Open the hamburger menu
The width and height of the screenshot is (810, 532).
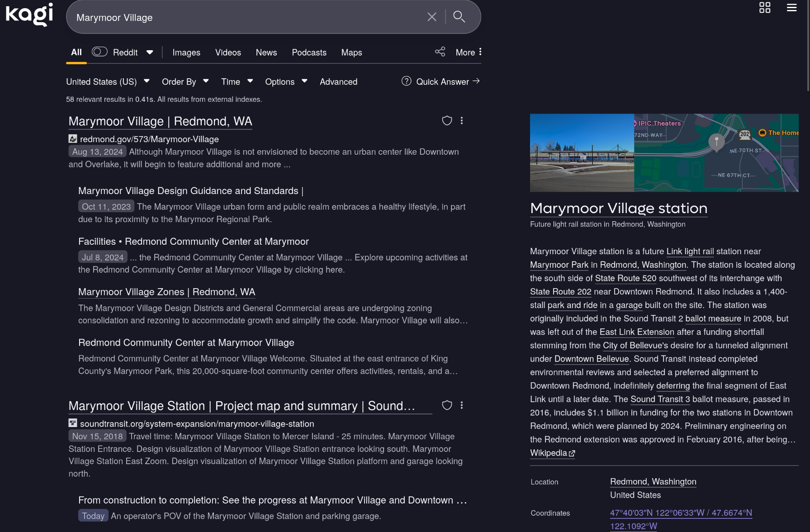tap(791, 8)
